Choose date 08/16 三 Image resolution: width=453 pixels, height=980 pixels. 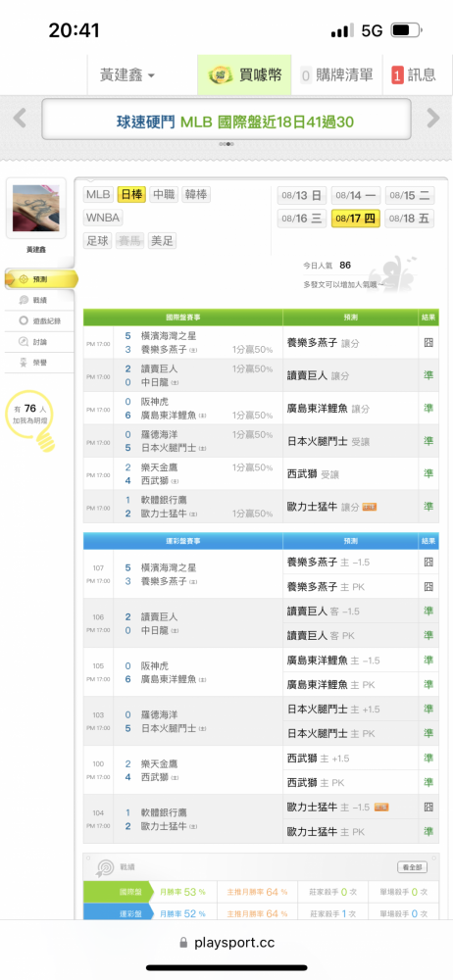pos(302,219)
